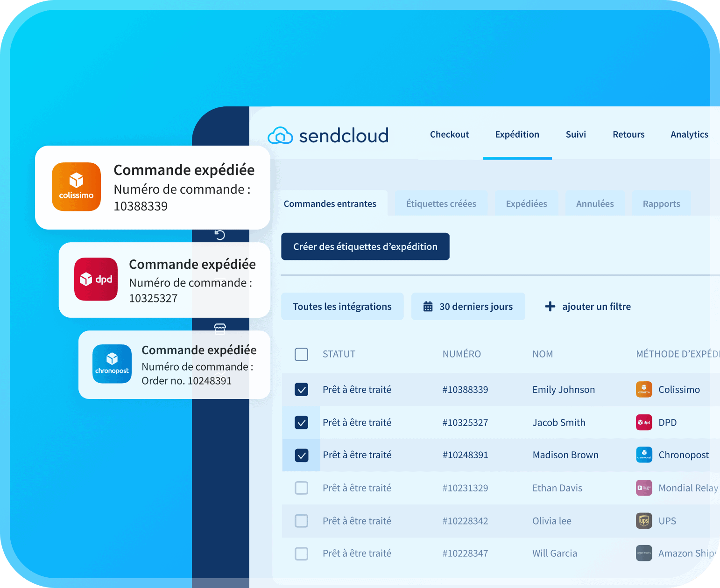
Task: Check the checkbox for Ethan Davis's order
Action: [x=302, y=488]
